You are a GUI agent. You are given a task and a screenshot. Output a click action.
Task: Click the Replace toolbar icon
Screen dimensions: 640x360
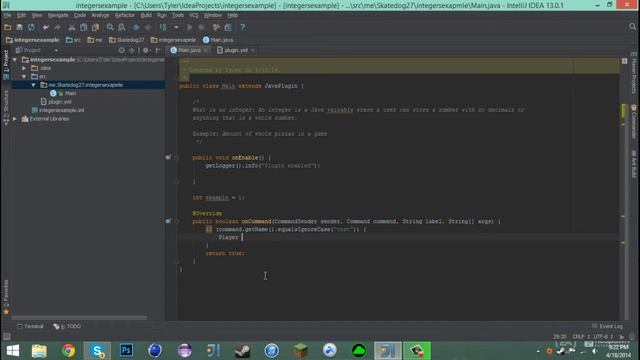click(x=122, y=27)
